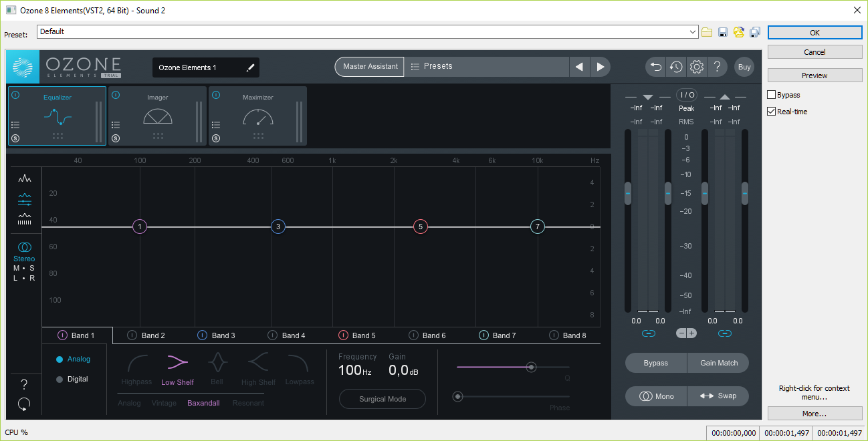
Task: Solo the Equalizer module
Action: tap(15, 138)
